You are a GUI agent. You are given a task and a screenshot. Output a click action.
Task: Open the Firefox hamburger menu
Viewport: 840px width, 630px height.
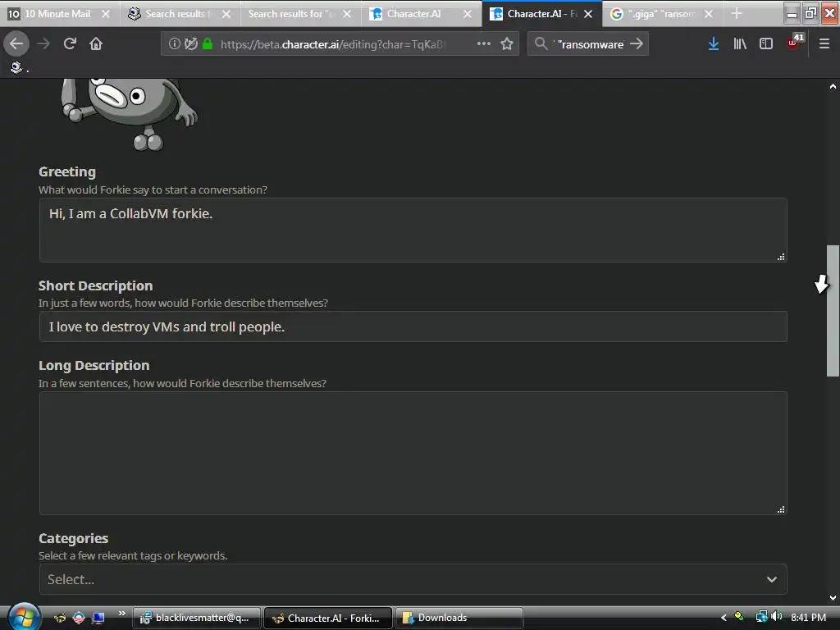click(824, 43)
